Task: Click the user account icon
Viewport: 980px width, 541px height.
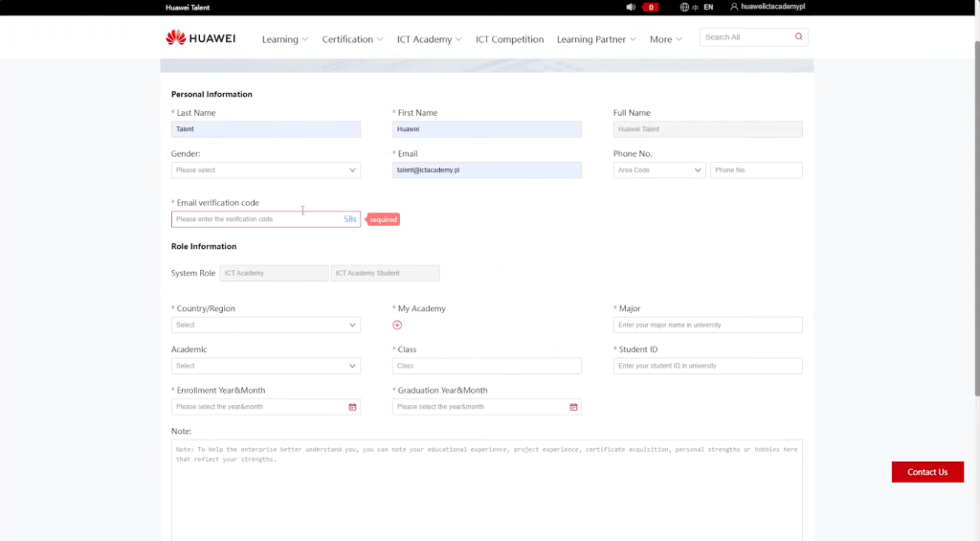Action: pos(734,7)
